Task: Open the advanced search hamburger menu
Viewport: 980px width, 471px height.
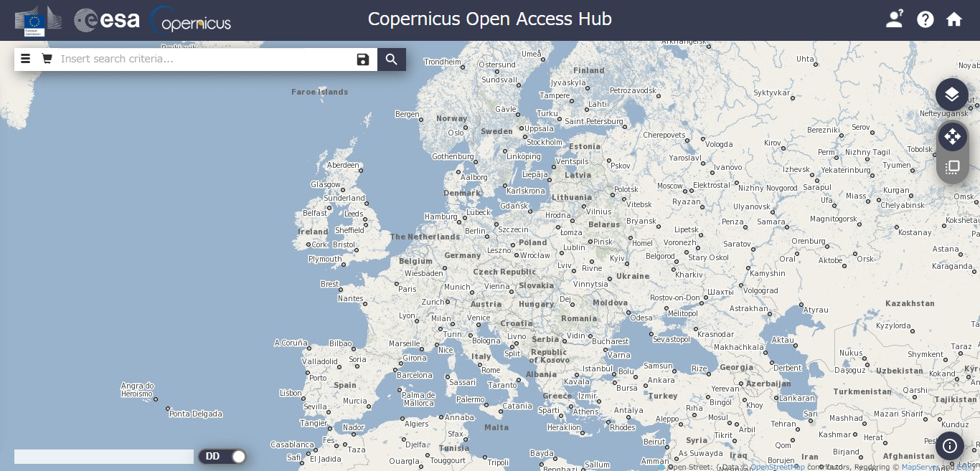Action: (x=25, y=59)
